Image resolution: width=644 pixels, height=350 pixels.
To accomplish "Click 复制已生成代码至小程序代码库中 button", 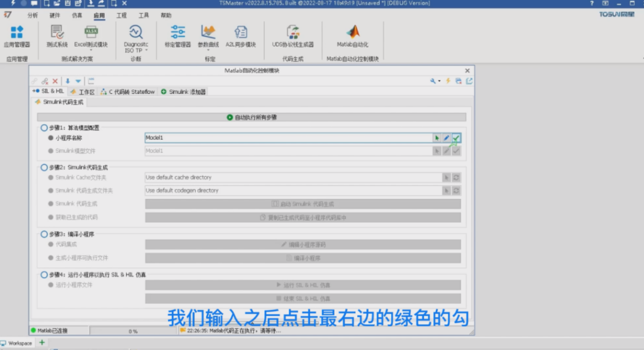I will coord(303,218).
